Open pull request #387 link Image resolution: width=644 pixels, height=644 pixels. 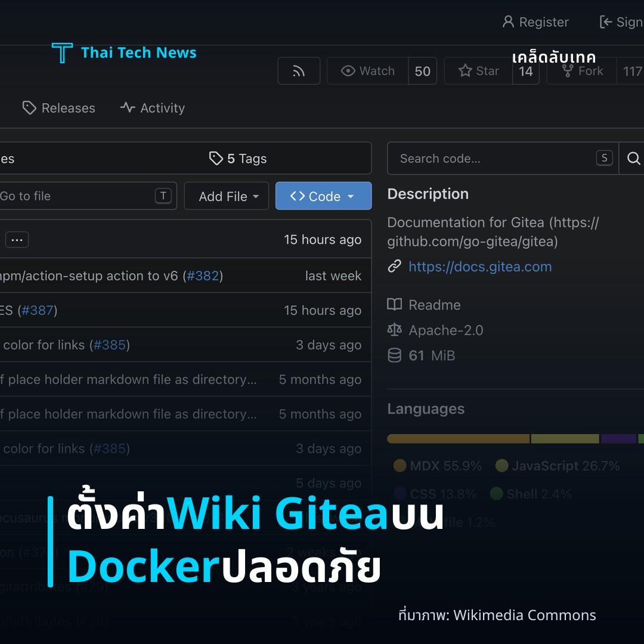tap(38, 310)
